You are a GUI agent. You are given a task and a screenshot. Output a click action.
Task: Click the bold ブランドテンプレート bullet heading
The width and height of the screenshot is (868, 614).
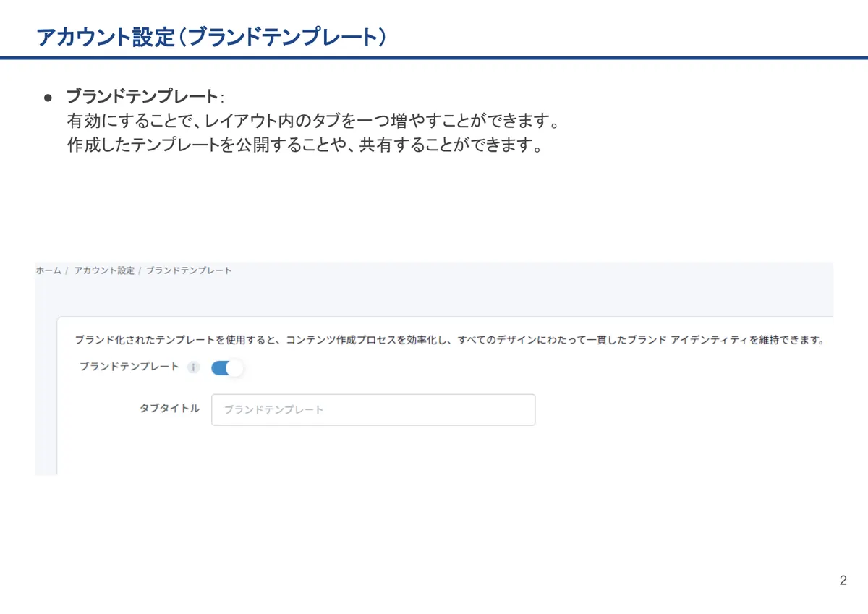pyautogui.click(x=142, y=96)
